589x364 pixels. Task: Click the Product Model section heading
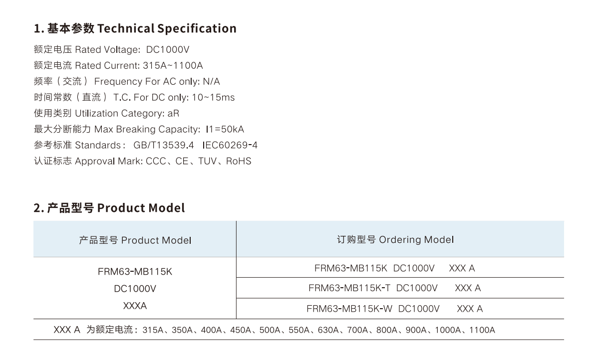(x=109, y=208)
